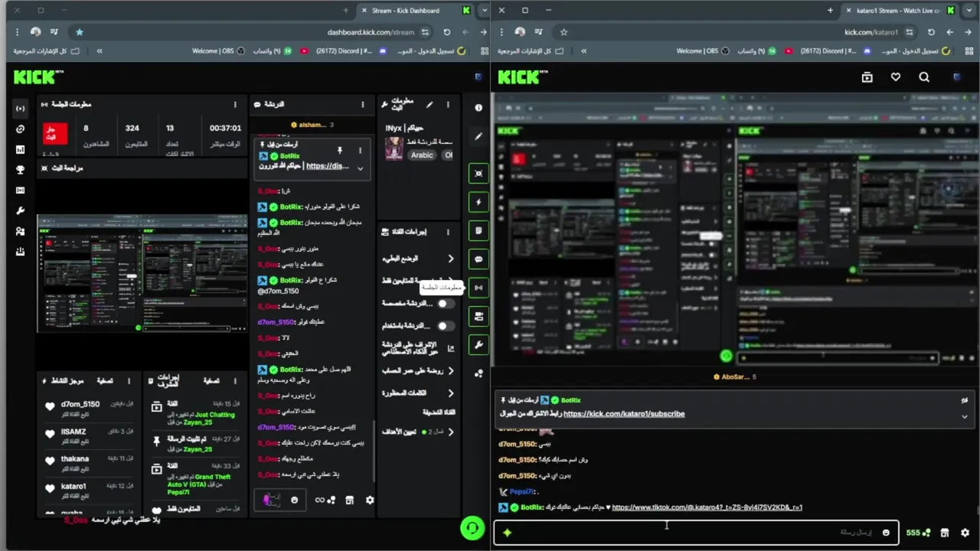The height and width of the screenshot is (551, 980).
Task: Open the clips icon in the kick.com header
Action: click(867, 77)
